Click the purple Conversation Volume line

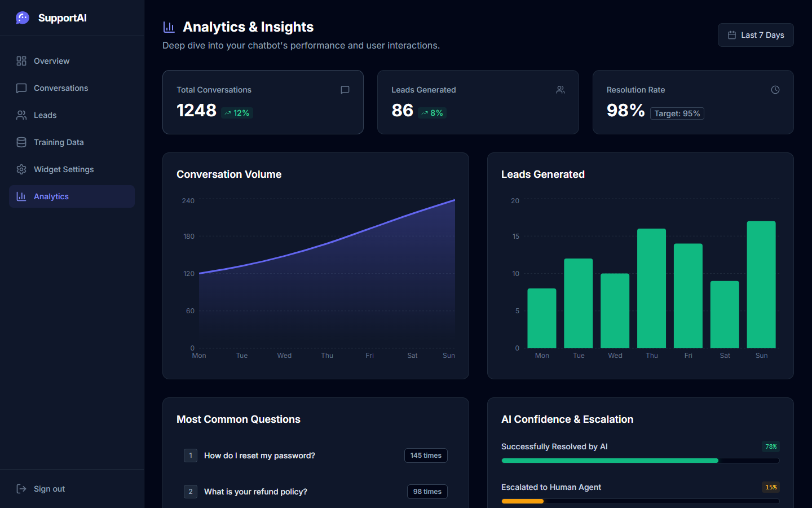[x=327, y=244]
